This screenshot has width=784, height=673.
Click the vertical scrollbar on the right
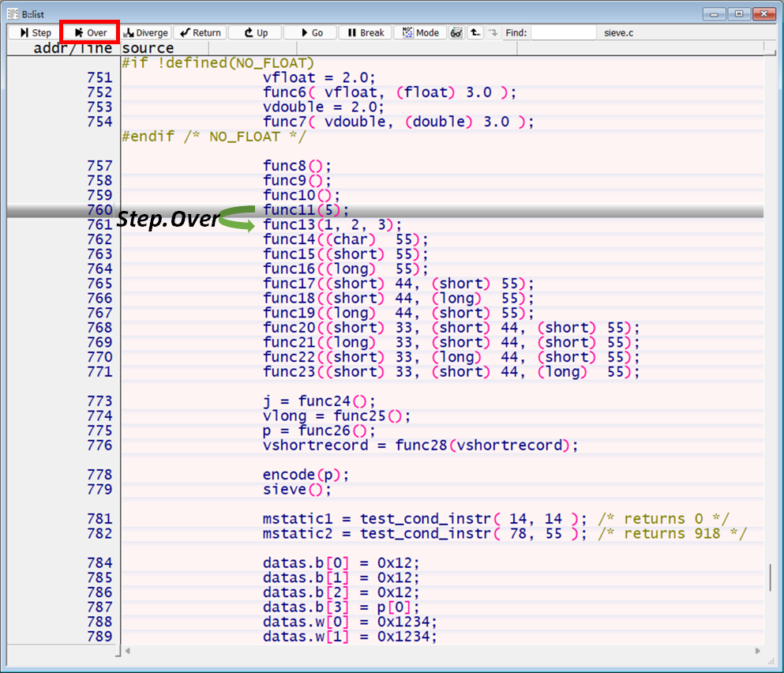pyautogui.click(x=771, y=577)
